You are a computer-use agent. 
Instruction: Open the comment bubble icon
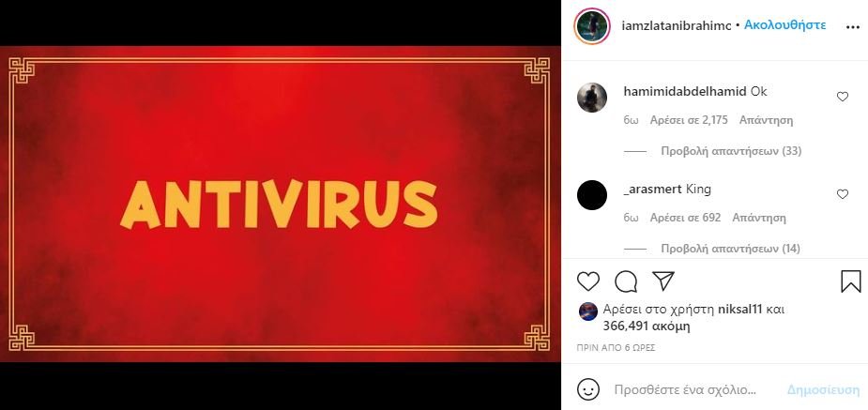(x=626, y=281)
